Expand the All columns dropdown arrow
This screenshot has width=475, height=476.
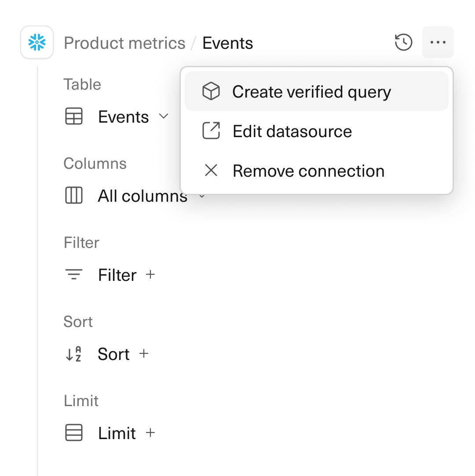[x=202, y=196]
